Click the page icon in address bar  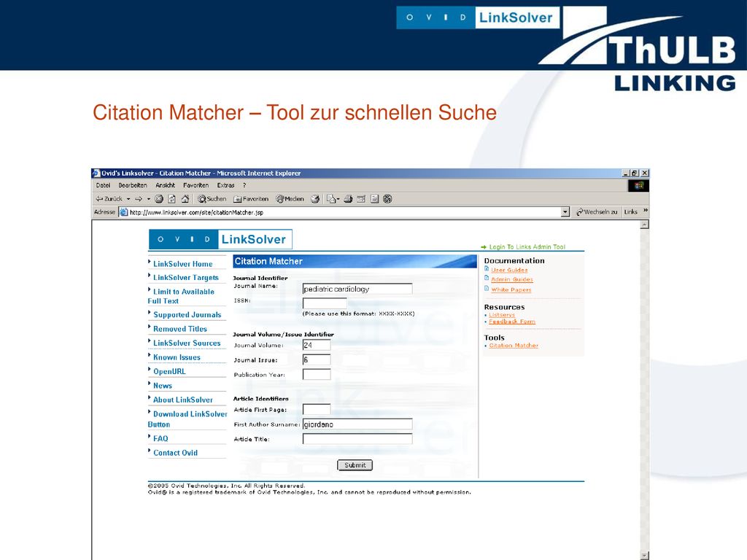click(x=123, y=212)
